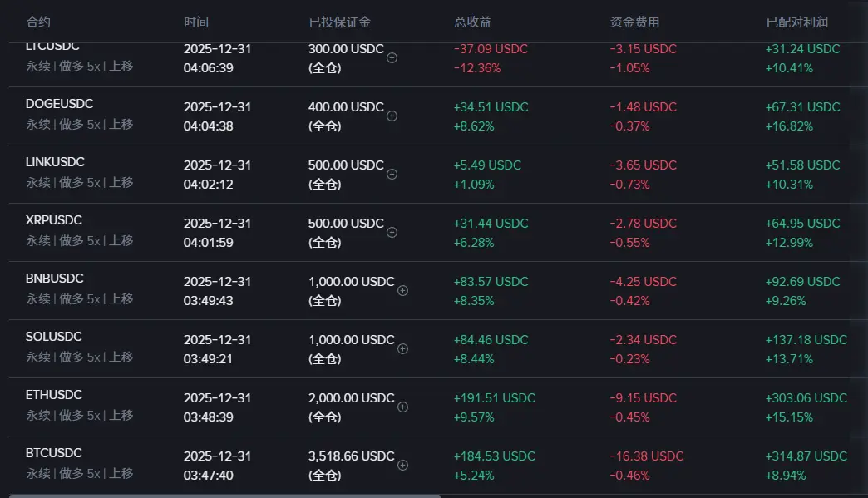
Task: Click the 合约 column header
Action: pos(38,22)
